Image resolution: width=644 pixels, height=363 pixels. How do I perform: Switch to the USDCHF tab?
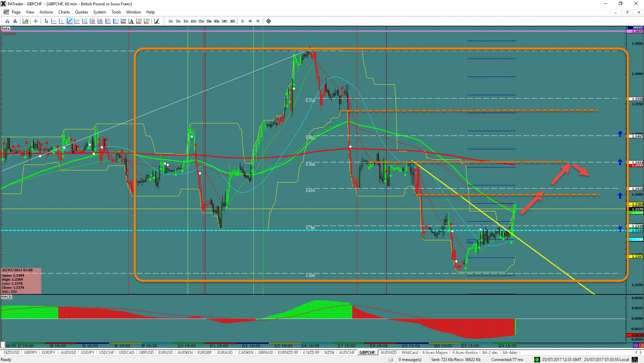pos(106,352)
